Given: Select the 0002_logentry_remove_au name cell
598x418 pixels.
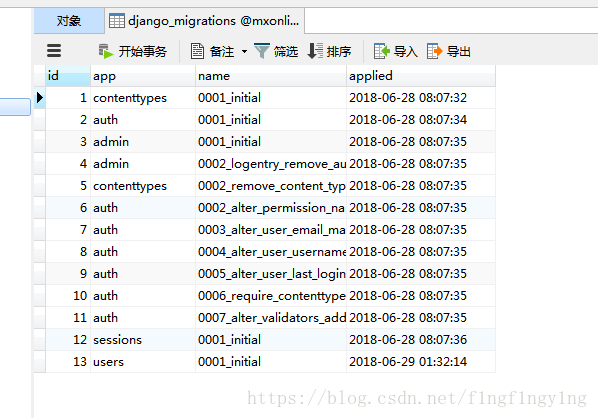Looking at the screenshot, I should click(271, 164).
